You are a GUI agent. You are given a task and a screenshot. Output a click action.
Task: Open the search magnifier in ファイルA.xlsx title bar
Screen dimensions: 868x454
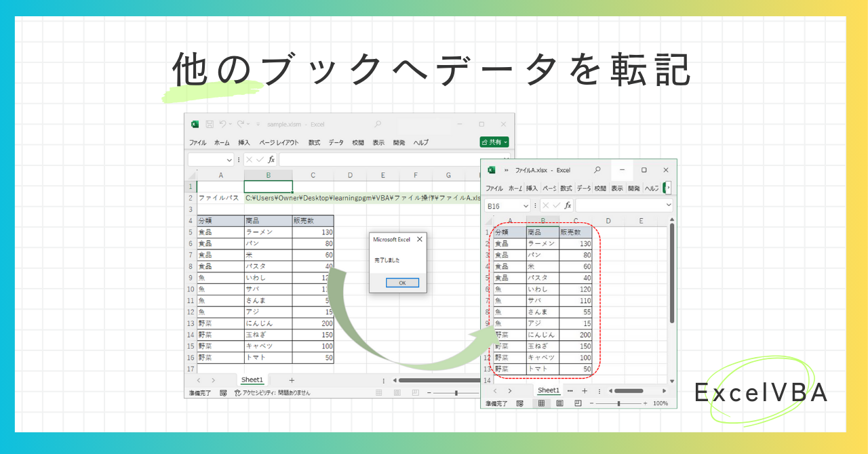597,170
